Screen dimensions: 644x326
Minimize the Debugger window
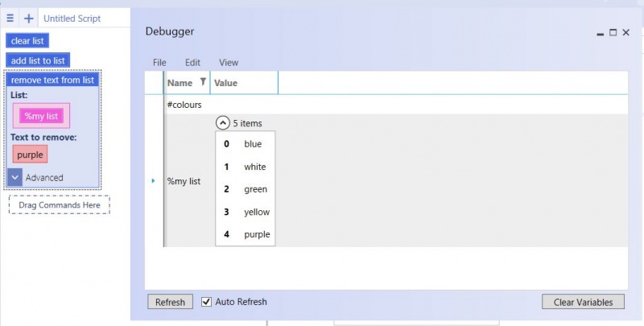(x=600, y=33)
